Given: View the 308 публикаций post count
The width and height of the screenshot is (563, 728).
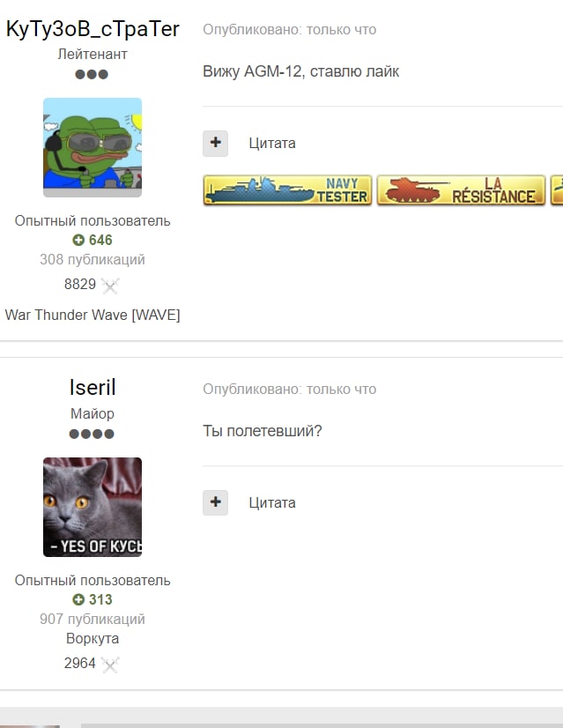Looking at the screenshot, I should pos(93,259).
